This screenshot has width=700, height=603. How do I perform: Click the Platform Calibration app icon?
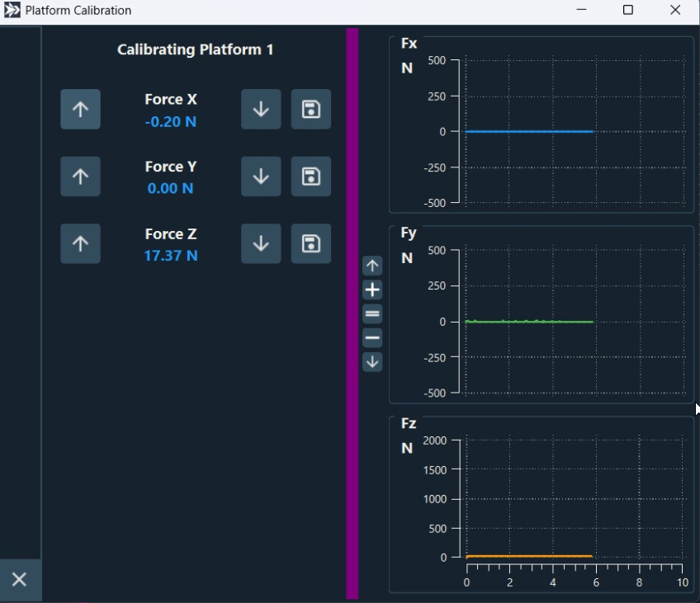12,10
